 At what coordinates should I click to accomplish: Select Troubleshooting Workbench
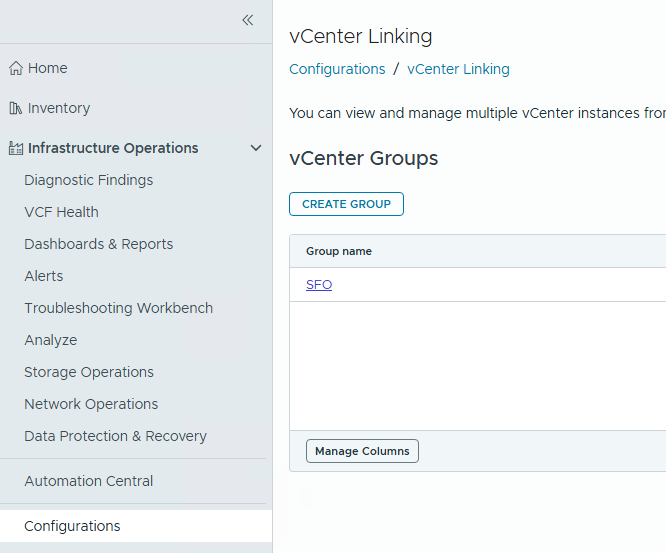click(x=118, y=308)
